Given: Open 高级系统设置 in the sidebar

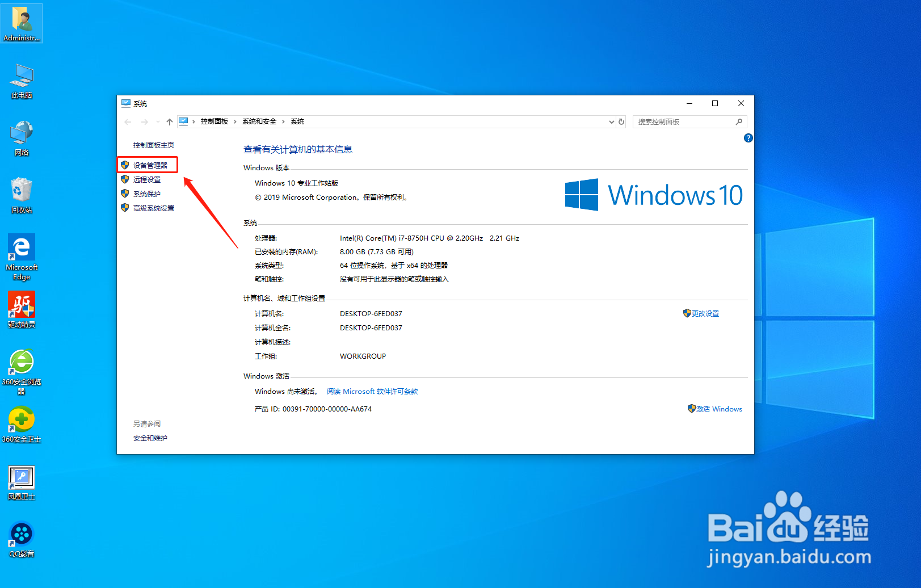Looking at the screenshot, I should click(154, 208).
